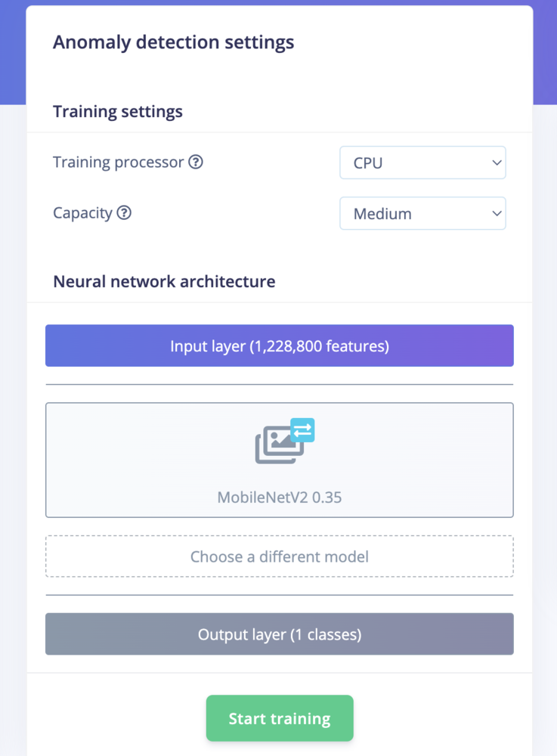
Task: Open the Capacity Medium dropdown
Action: 422,213
